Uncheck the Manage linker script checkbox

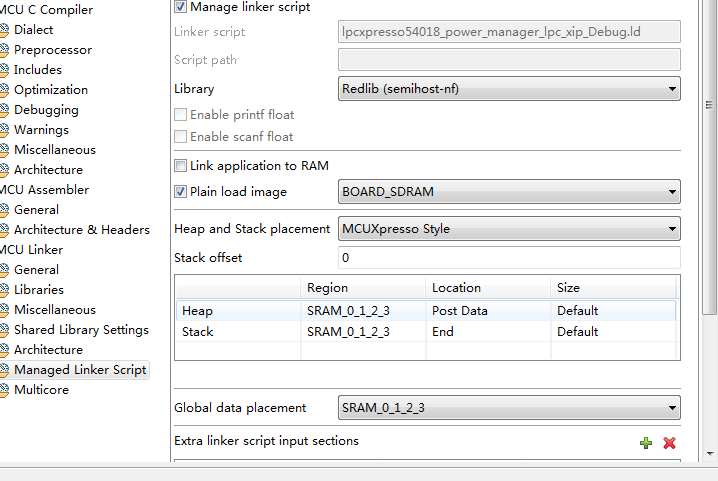181,7
